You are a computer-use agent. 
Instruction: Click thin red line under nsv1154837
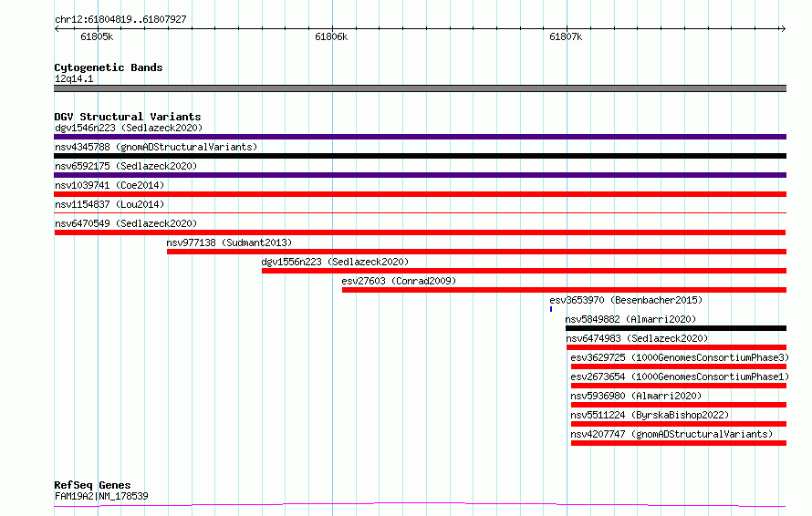tap(420, 212)
